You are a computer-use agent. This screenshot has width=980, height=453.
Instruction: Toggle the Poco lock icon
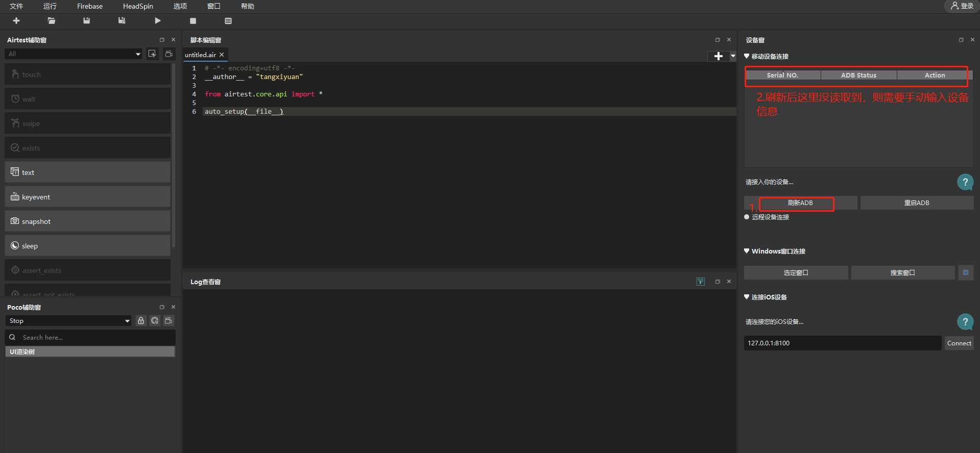(x=141, y=320)
